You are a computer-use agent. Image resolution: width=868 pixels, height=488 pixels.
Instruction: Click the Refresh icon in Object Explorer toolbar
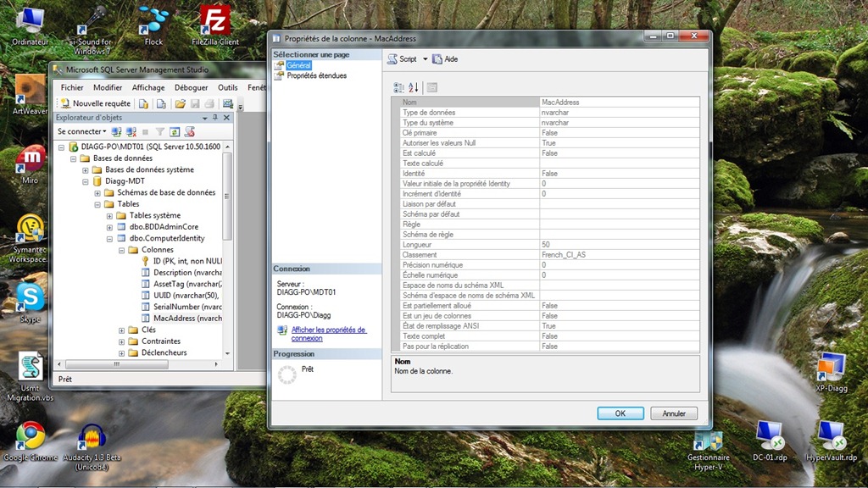pyautogui.click(x=175, y=131)
